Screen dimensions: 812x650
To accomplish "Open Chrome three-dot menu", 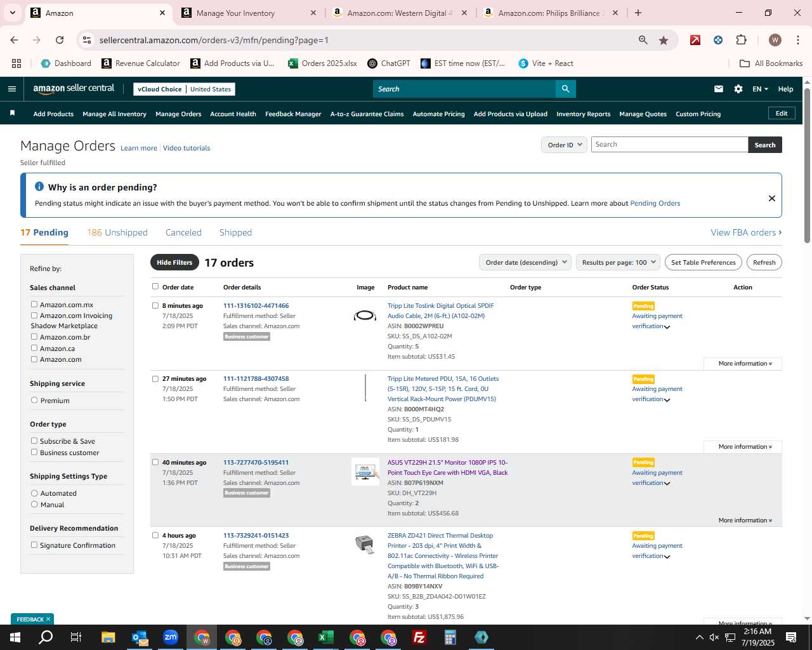I will click(797, 40).
